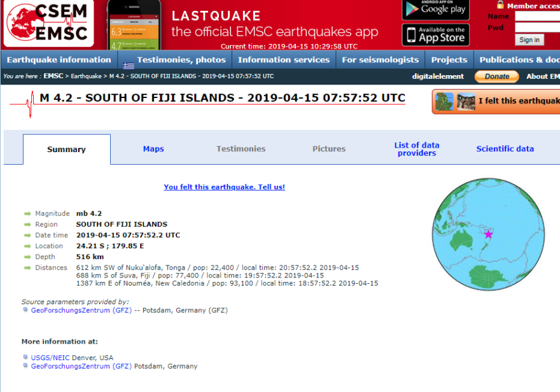Click the CSEM EMSC logo
This screenshot has height=392, width=560.
click(49, 24)
